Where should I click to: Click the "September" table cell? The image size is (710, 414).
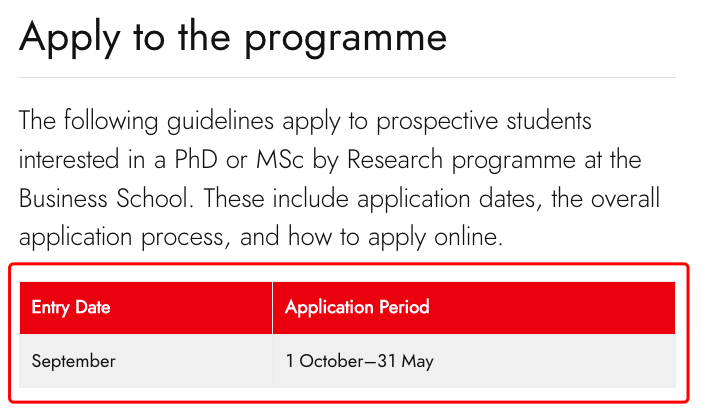click(x=73, y=361)
